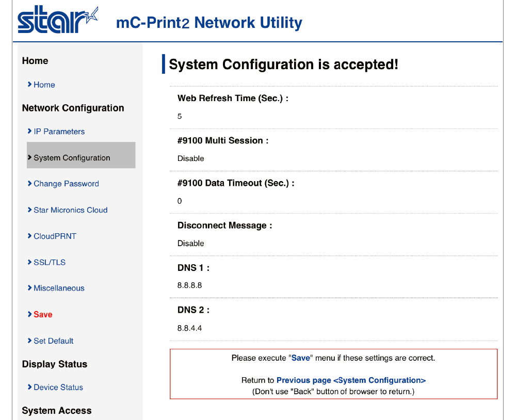Choose Set Default in the sidebar

point(53,341)
